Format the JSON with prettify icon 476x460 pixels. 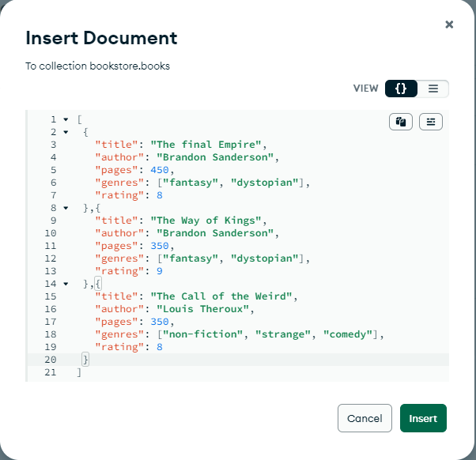point(431,122)
